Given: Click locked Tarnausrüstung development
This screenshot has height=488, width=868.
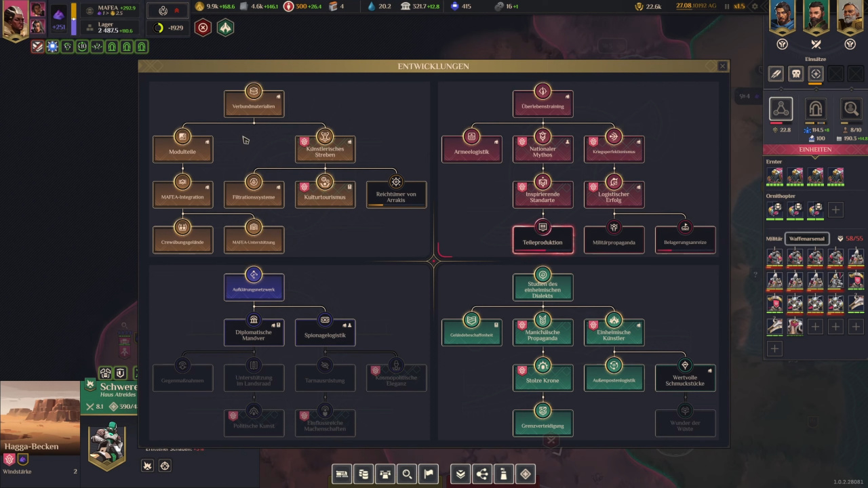Looking at the screenshot, I should point(325,378).
